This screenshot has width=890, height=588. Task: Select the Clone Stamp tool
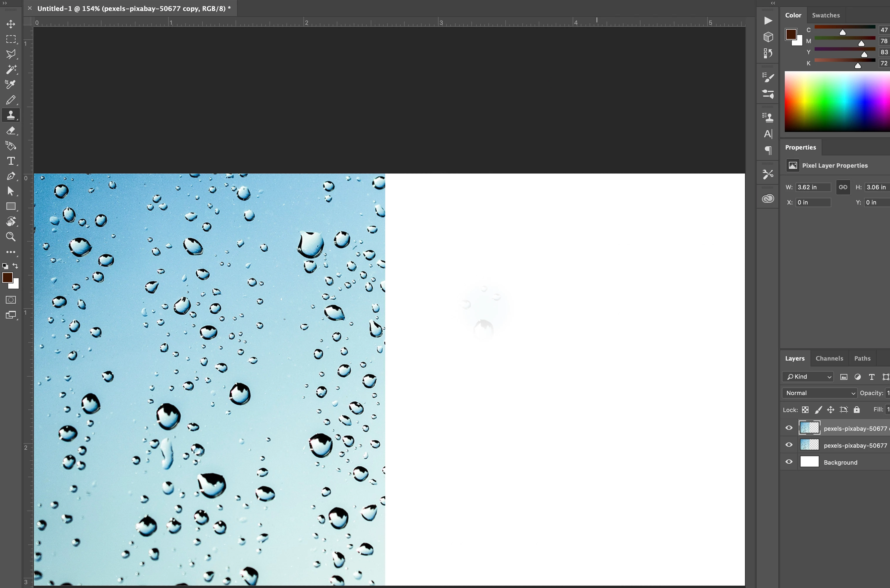pos(11,115)
